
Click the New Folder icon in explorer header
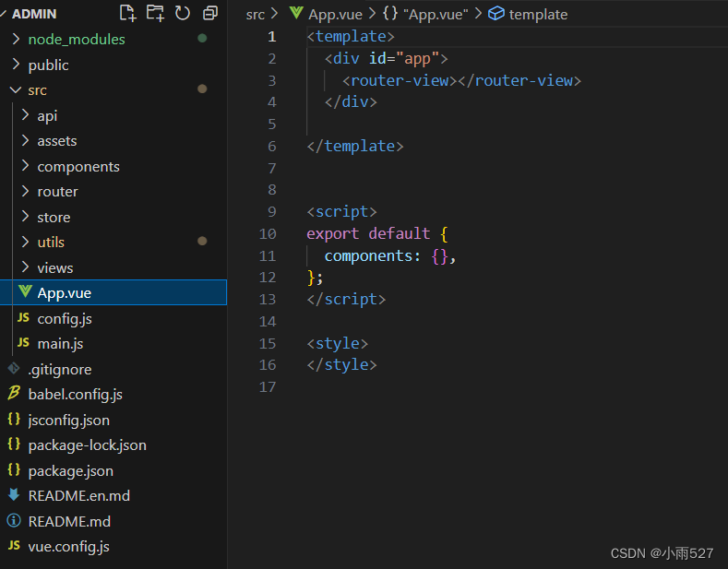155,14
